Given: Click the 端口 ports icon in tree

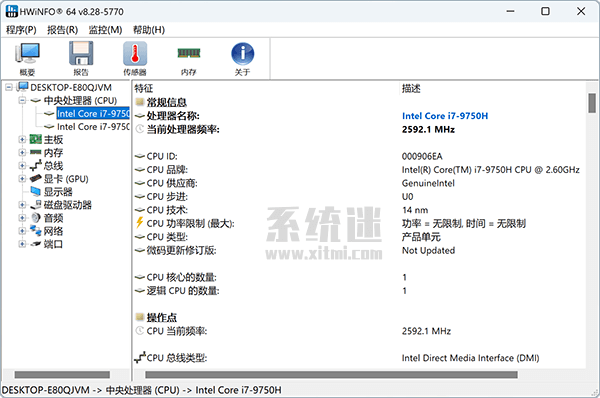Looking at the screenshot, I should [x=36, y=244].
